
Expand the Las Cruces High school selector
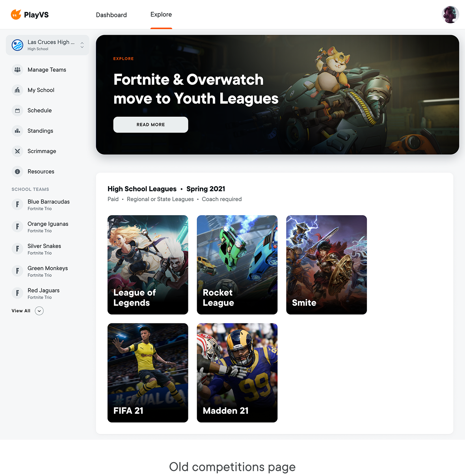(x=82, y=45)
